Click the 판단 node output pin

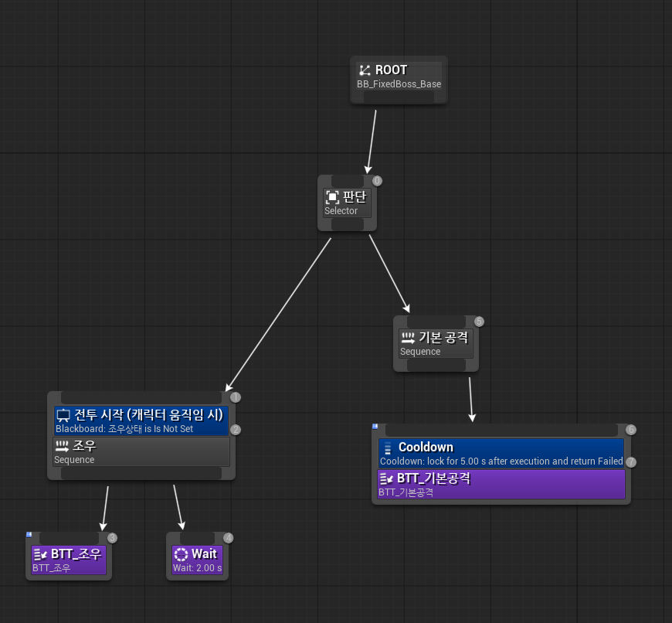tap(348, 224)
